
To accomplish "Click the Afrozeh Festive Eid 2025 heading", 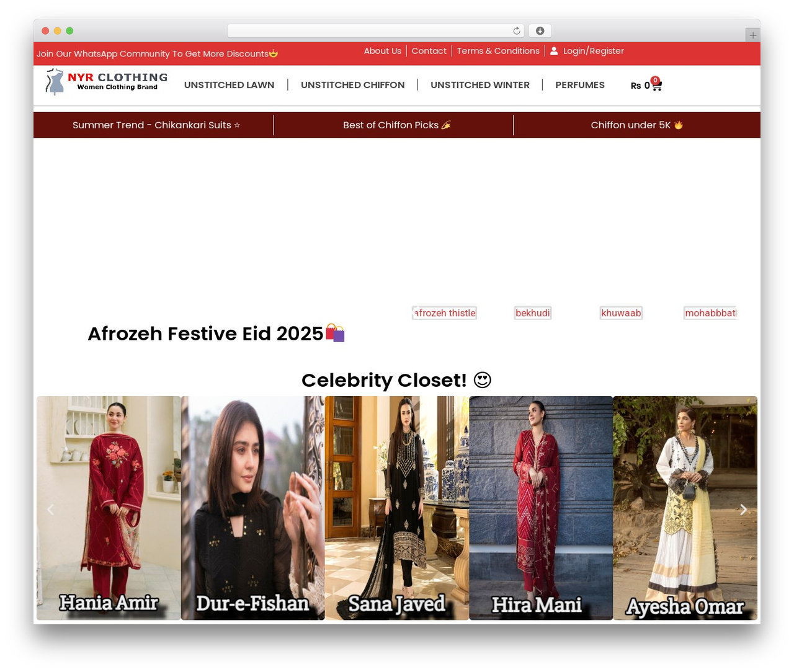I will [x=216, y=334].
